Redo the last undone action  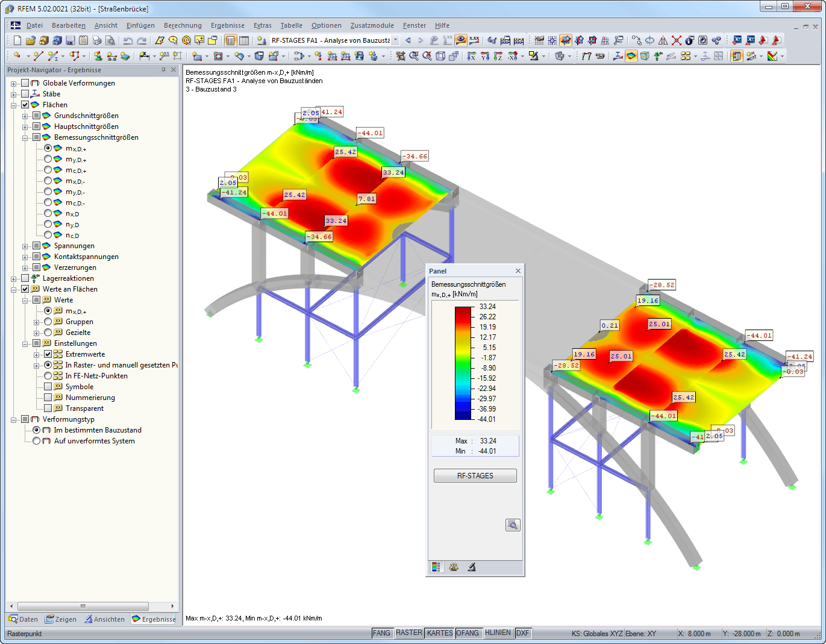(x=141, y=40)
